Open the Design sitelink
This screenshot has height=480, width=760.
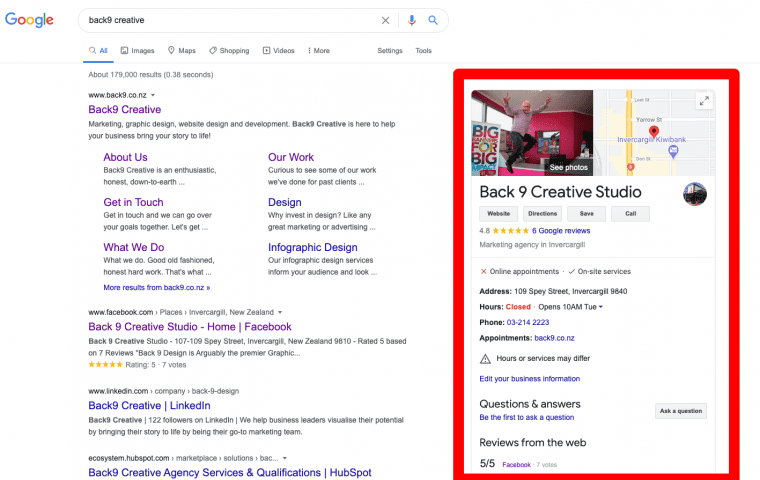pyautogui.click(x=285, y=202)
